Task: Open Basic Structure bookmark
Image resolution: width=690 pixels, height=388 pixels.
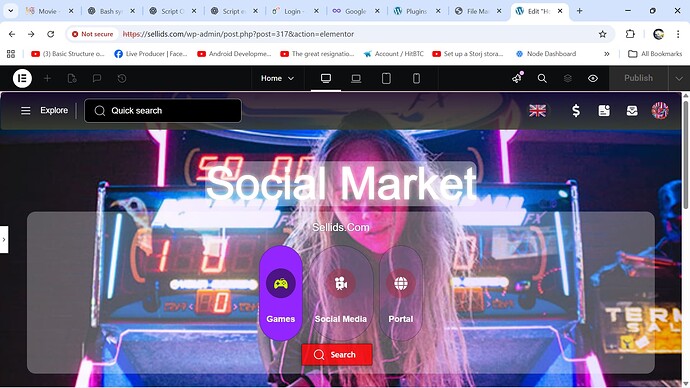Action: (68, 54)
